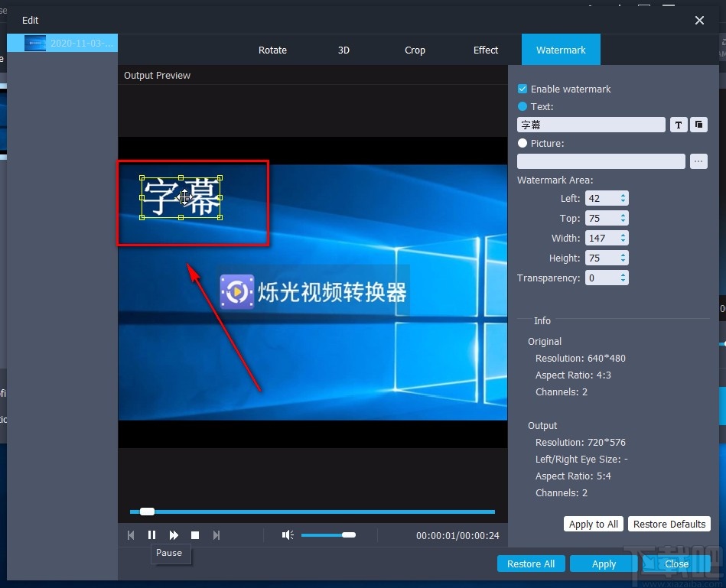Viewport: 726px width, 588px height.
Task: Increase Left value with its stepper arrow
Action: point(622,195)
